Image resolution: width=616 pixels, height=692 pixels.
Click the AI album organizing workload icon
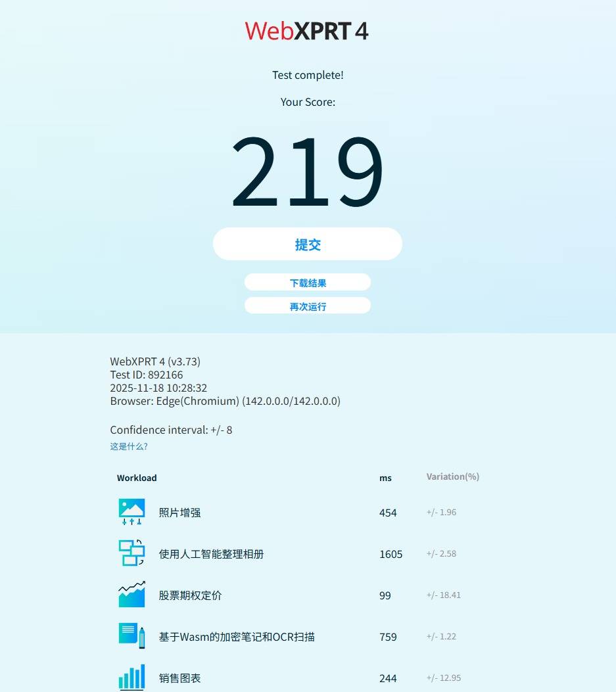point(131,553)
